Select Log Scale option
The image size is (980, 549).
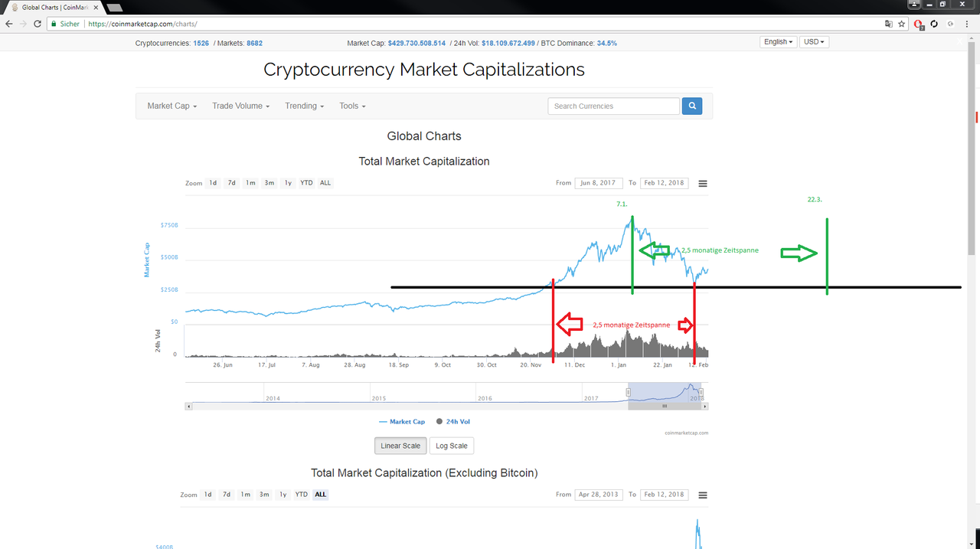[452, 446]
